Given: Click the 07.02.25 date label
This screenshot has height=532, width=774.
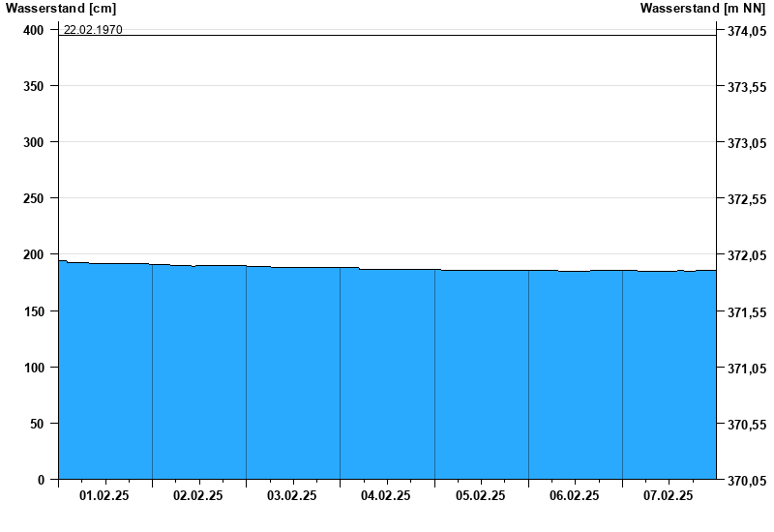Looking at the screenshot, I should click(x=669, y=496).
